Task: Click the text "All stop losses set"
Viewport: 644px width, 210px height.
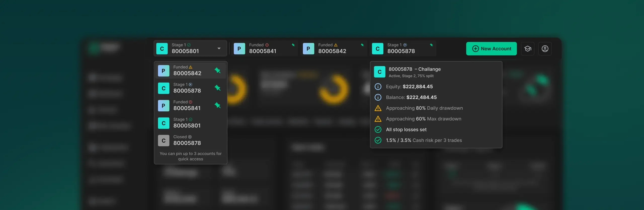Action: tap(406, 130)
